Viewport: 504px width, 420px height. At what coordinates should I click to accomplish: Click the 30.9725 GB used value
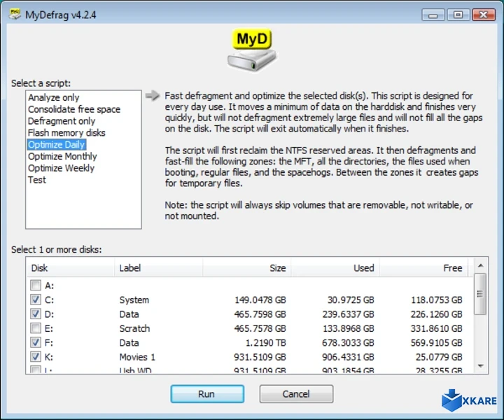pos(351,300)
